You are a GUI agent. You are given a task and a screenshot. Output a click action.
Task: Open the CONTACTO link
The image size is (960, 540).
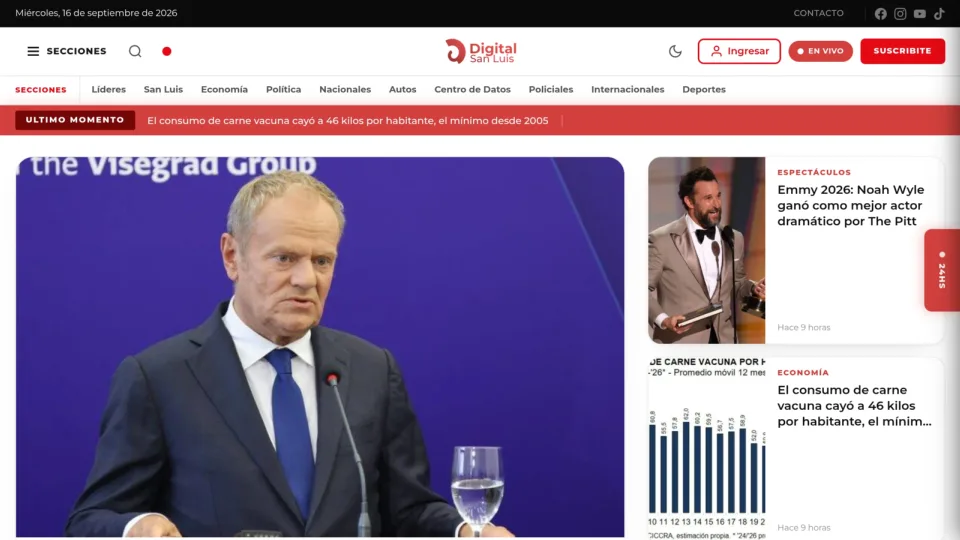pyautogui.click(x=819, y=13)
